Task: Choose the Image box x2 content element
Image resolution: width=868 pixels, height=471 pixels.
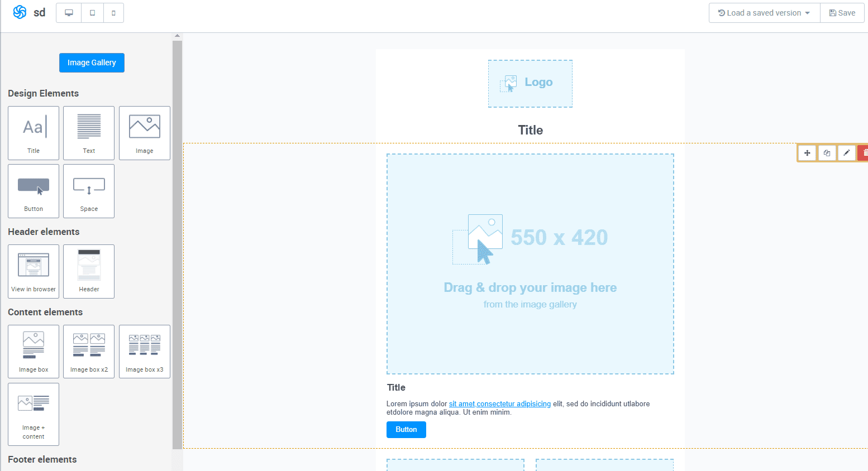Action: (88, 351)
